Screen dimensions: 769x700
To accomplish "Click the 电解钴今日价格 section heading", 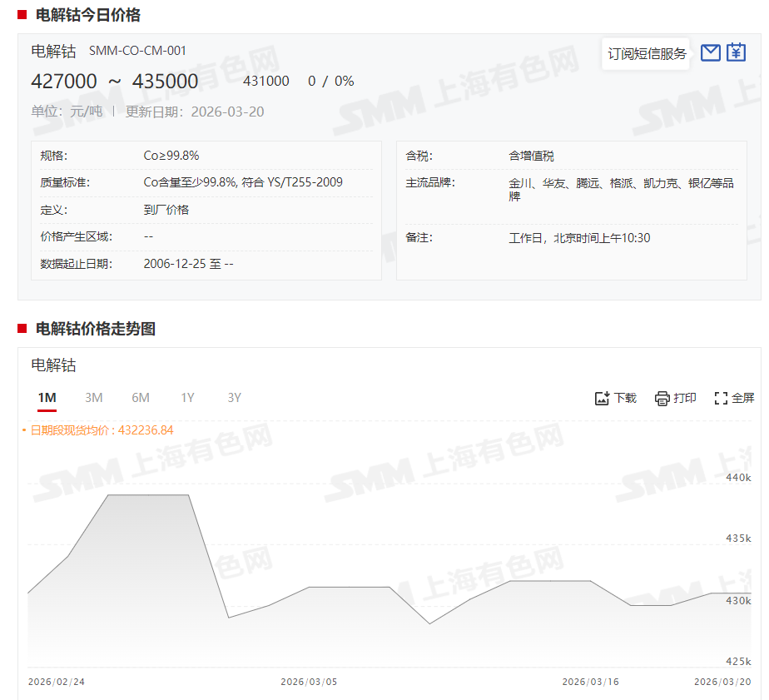I will [88, 15].
